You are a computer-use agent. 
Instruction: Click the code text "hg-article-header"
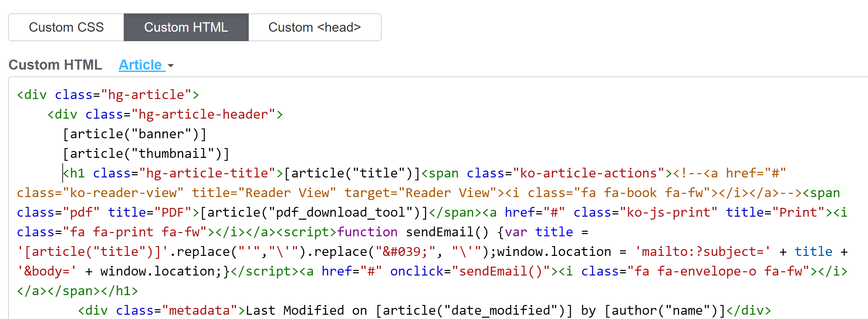(x=203, y=115)
